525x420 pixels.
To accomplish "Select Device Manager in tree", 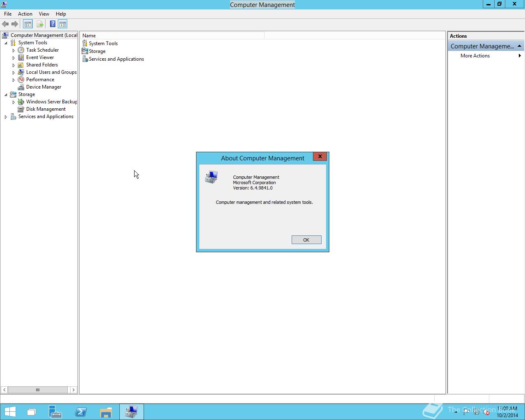I will pos(43,87).
